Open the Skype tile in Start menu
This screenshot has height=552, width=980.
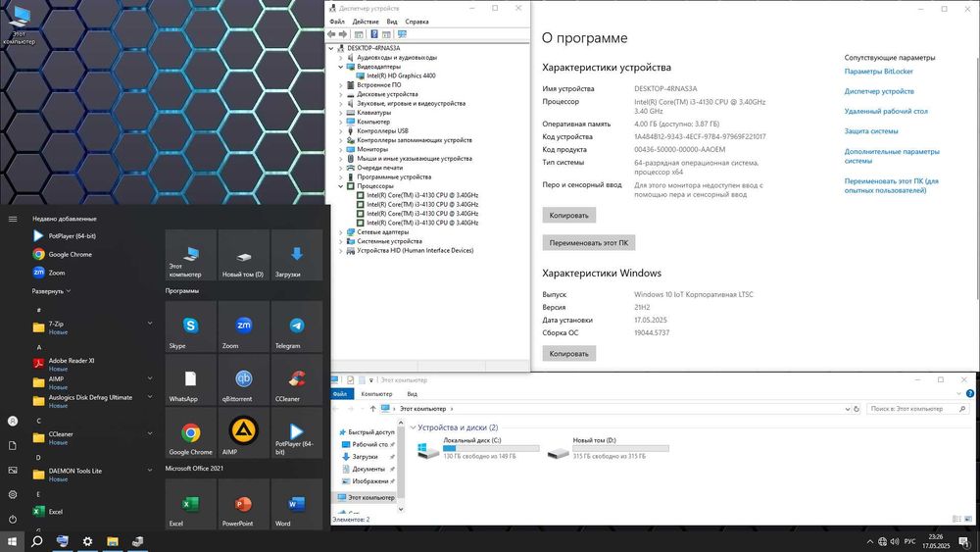click(191, 326)
